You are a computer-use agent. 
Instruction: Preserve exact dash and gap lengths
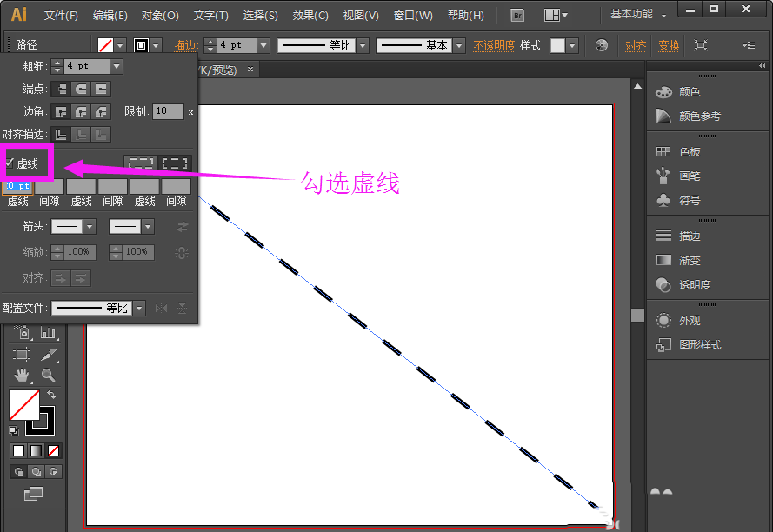[x=141, y=163]
